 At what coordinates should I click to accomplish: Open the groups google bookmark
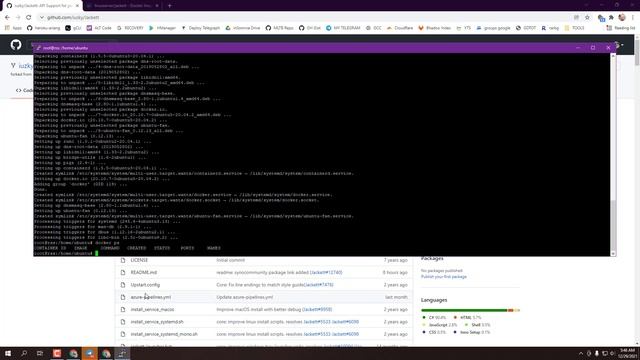point(493,28)
